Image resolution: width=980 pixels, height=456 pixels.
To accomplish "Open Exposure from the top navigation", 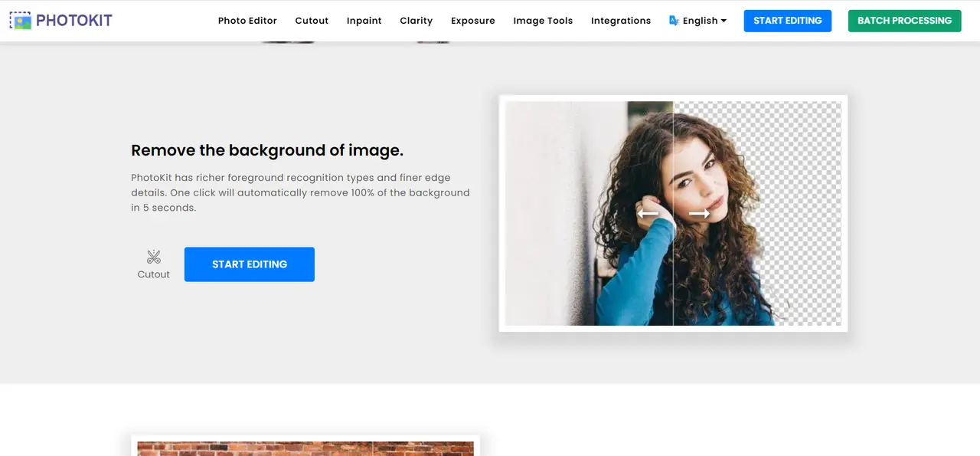I will 472,21.
